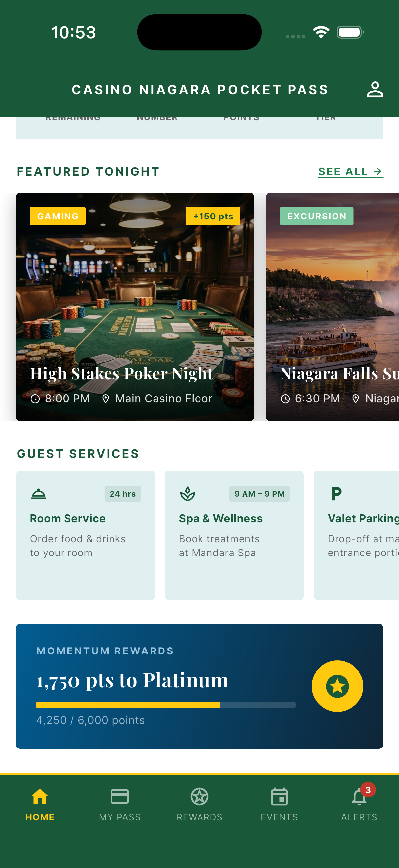Open the My Pass card icon
The image size is (399, 868).
coord(119,796)
